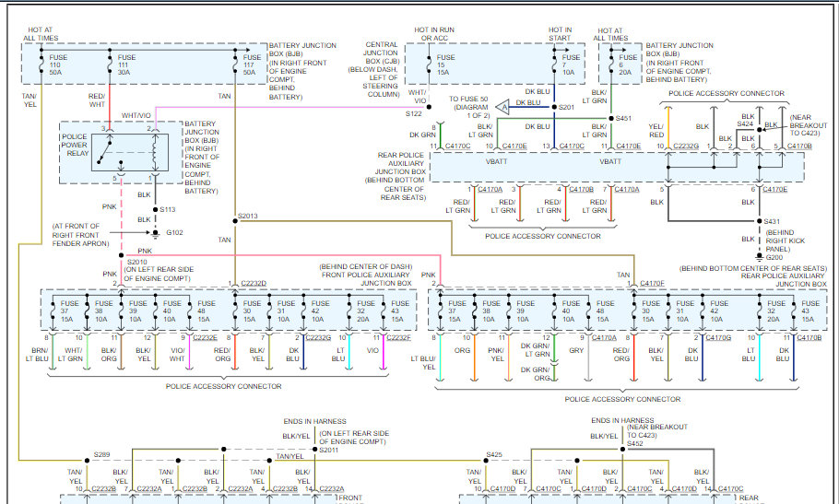This screenshot has width=839, height=504.
Task: Click the PNK/YEL wire label
Action: pos(496,355)
